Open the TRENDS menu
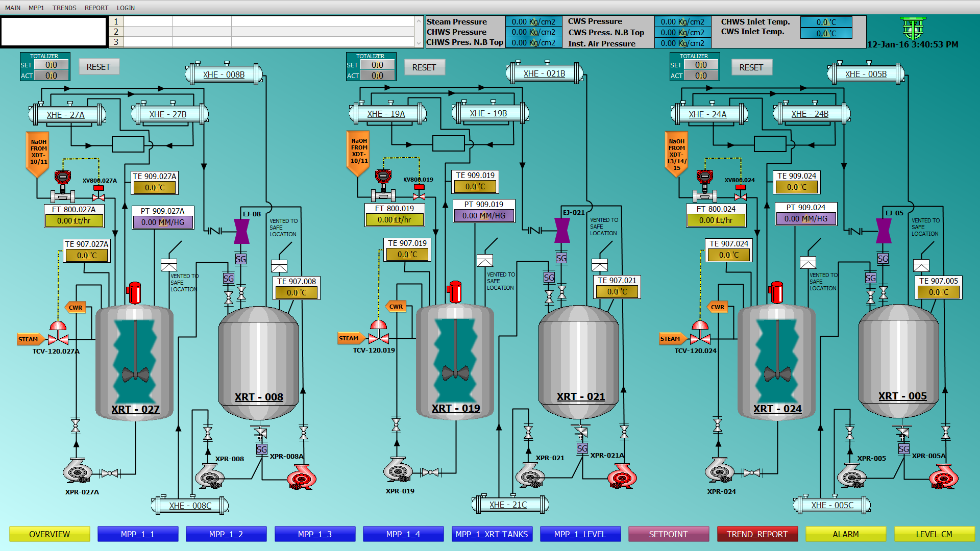 64,8
